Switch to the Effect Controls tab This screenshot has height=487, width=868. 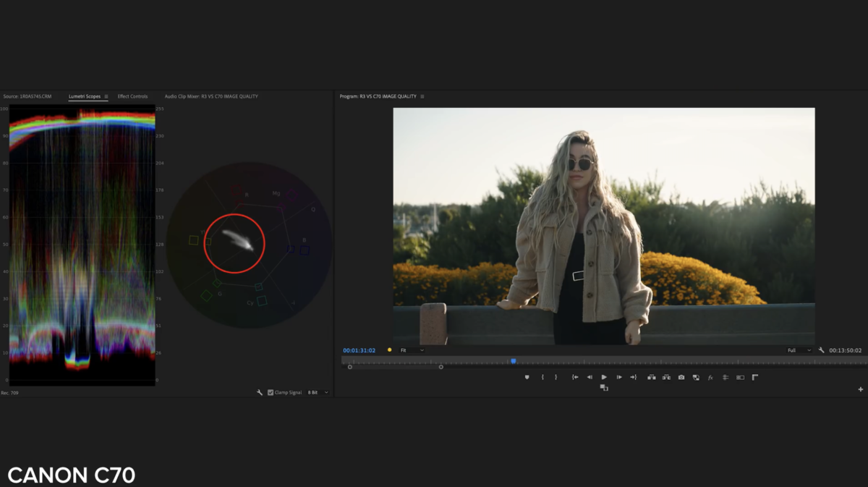tap(132, 96)
